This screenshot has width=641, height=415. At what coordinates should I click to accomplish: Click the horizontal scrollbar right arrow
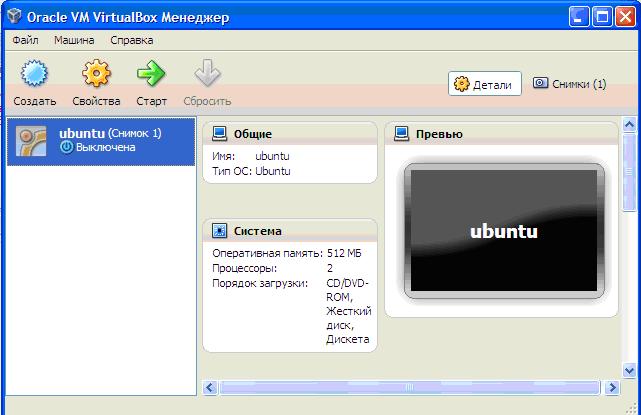click(612, 387)
